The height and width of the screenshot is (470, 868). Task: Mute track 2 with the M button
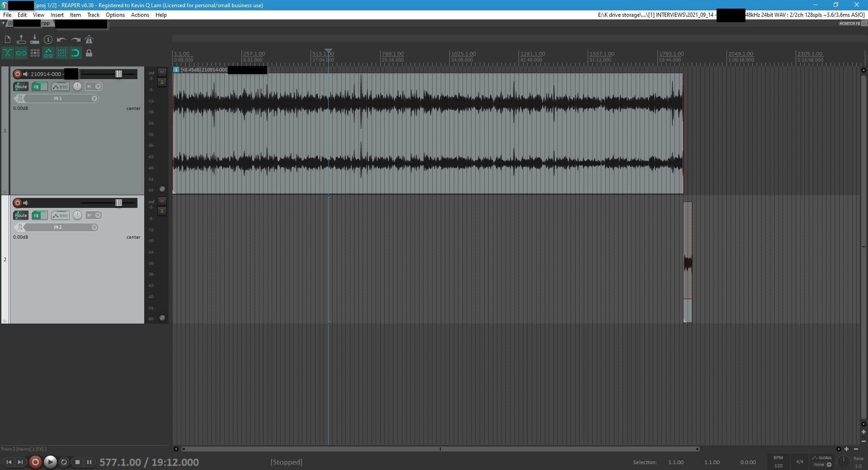tap(162, 201)
